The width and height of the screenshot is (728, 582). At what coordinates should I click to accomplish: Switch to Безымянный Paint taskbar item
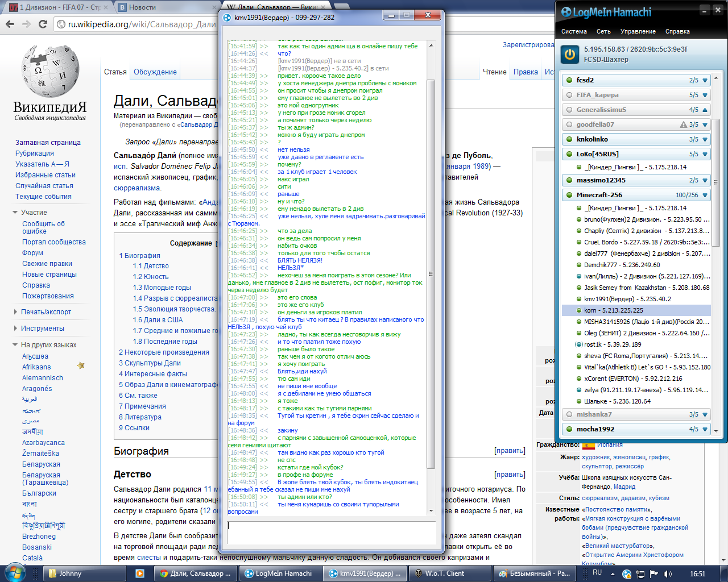533,573
